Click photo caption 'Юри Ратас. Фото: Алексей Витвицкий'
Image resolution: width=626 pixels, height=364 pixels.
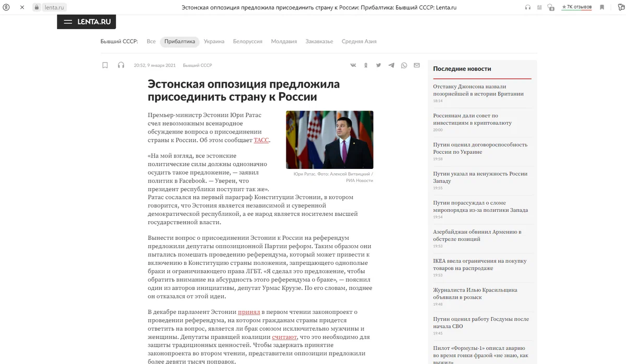pyautogui.click(x=333, y=177)
